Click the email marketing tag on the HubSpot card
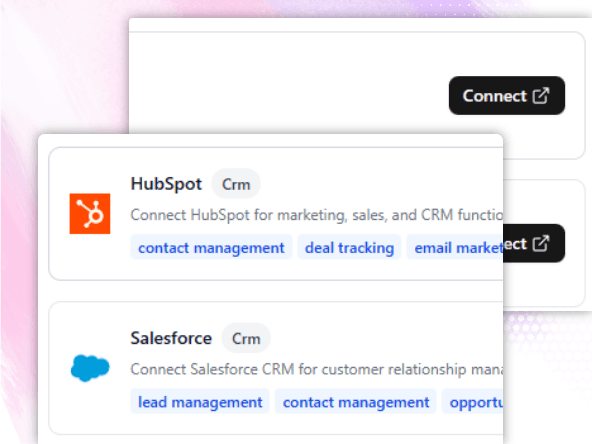The height and width of the screenshot is (444, 592). point(455,248)
